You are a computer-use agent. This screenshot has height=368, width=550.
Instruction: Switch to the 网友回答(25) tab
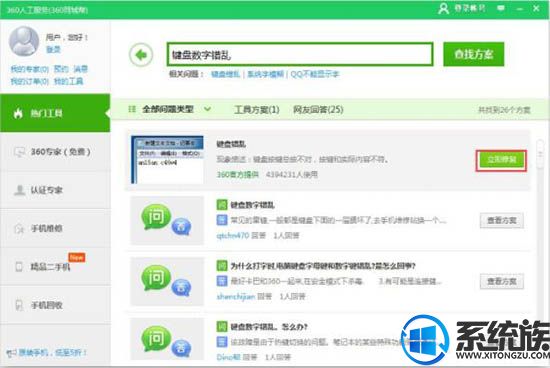(318, 110)
